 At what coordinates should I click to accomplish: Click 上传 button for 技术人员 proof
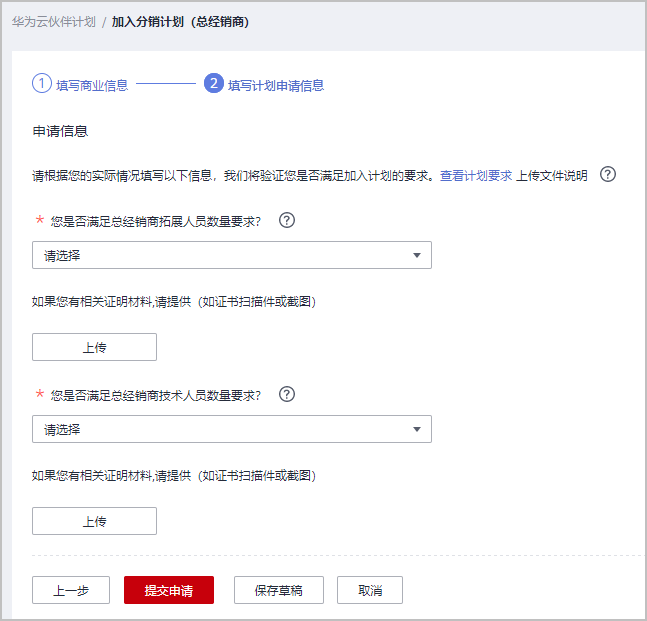[x=94, y=522]
